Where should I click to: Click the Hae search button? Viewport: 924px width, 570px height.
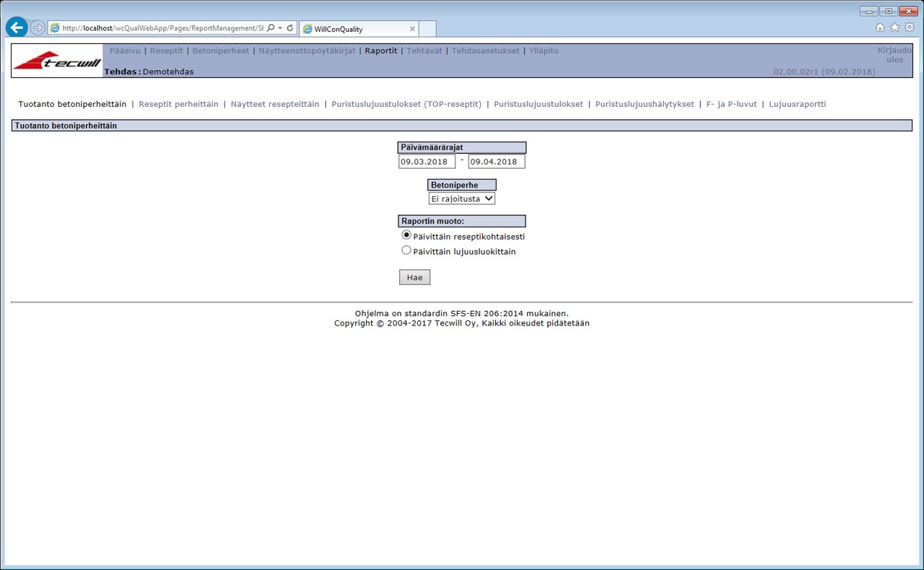click(415, 277)
